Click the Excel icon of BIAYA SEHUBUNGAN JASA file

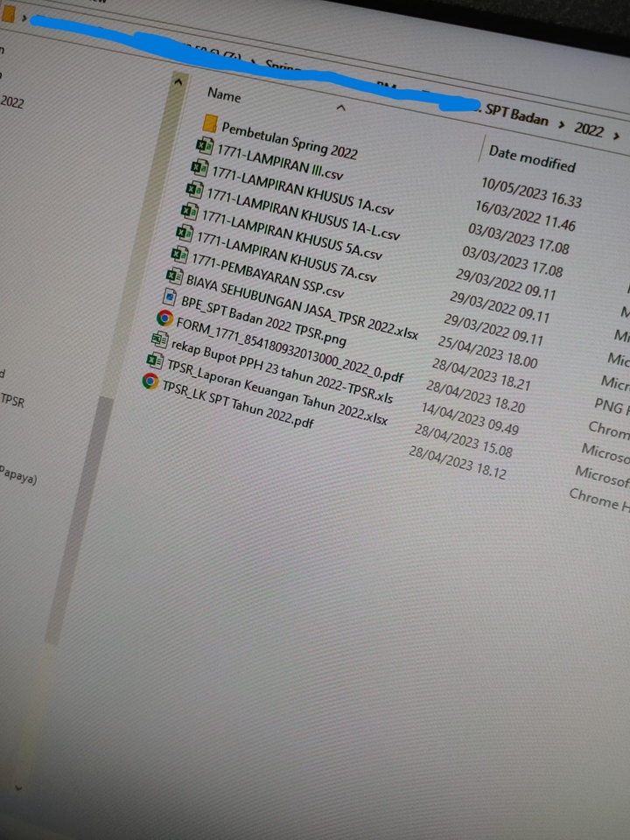click(174, 276)
